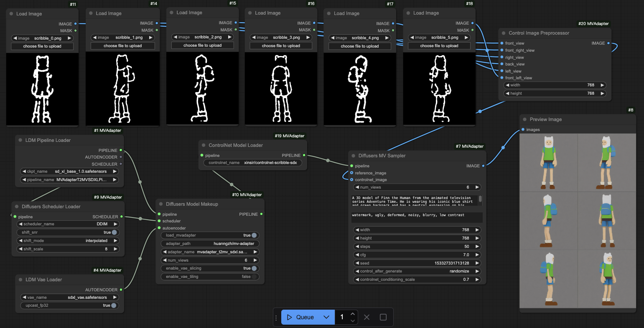Click controlnet_name xinsir/controlnet-scribble-sdxl field
Screen dimensions: 644x328
(252, 163)
